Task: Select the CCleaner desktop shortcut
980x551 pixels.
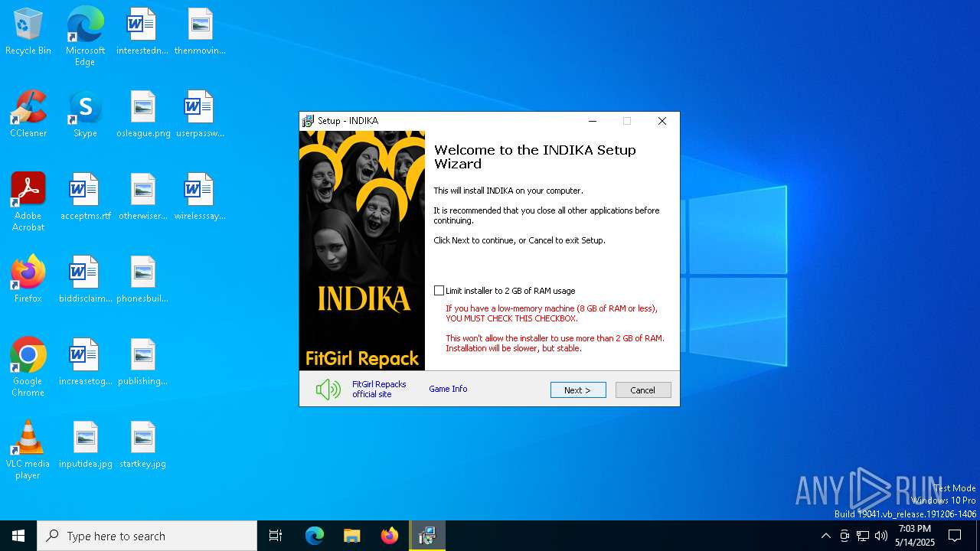Action: pyautogui.click(x=28, y=115)
